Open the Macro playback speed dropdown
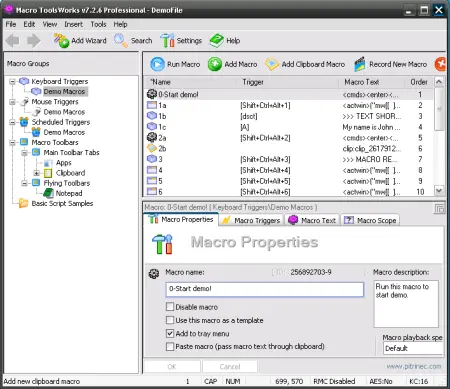The image size is (450, 389). pyautogui.click(x=413, y=348)
